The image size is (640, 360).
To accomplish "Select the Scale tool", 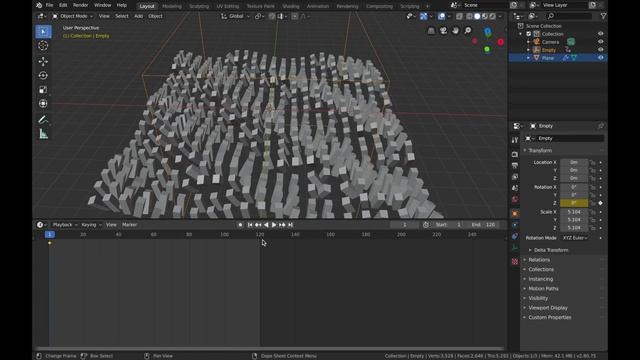I will coord(43,90).
